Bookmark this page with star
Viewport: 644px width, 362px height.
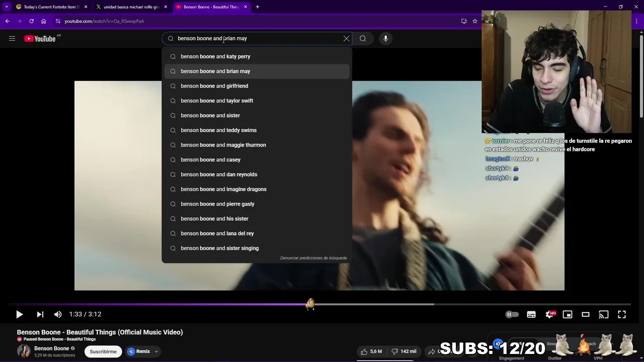coord(474,21)
